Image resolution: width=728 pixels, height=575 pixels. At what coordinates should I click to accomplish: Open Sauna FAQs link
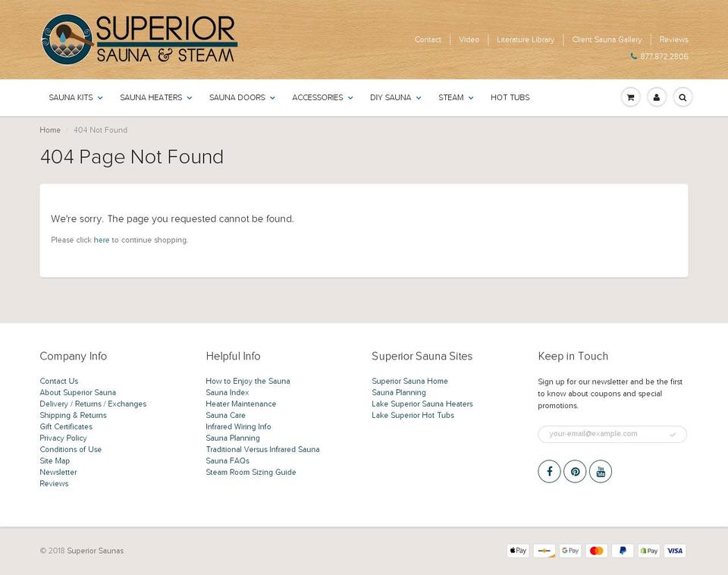point(227,460)
